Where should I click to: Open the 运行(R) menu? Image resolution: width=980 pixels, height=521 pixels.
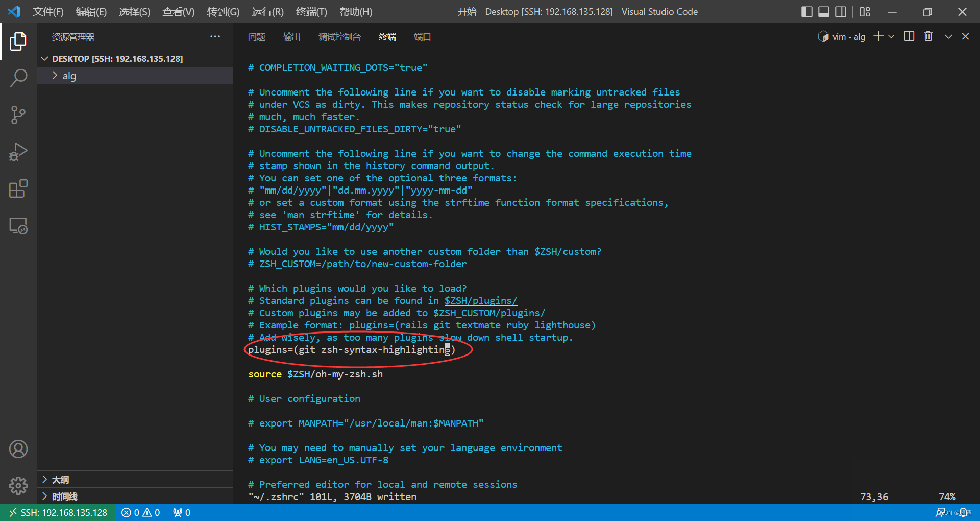tap(267, 12)
